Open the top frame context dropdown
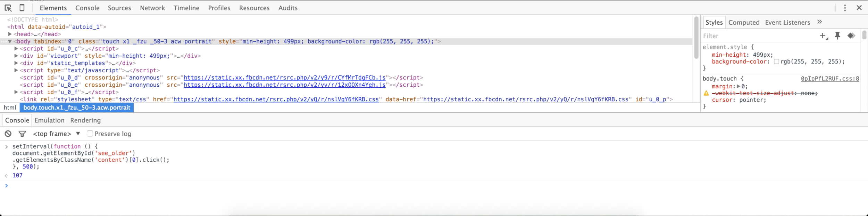 (57, 134)
